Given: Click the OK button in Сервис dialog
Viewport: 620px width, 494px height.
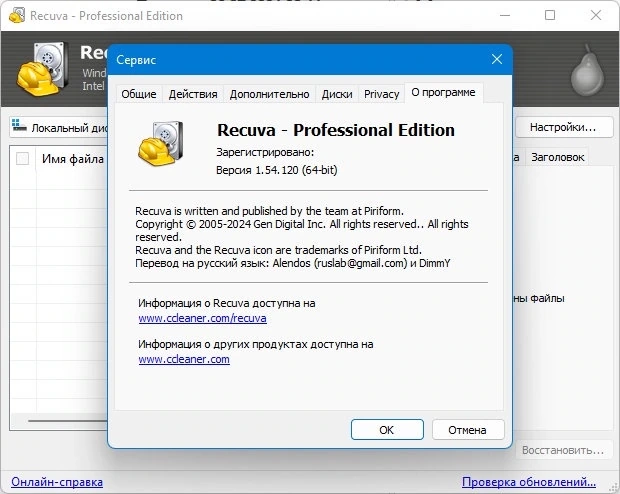Looking at the screenshot, I should (x=387, y=430).
